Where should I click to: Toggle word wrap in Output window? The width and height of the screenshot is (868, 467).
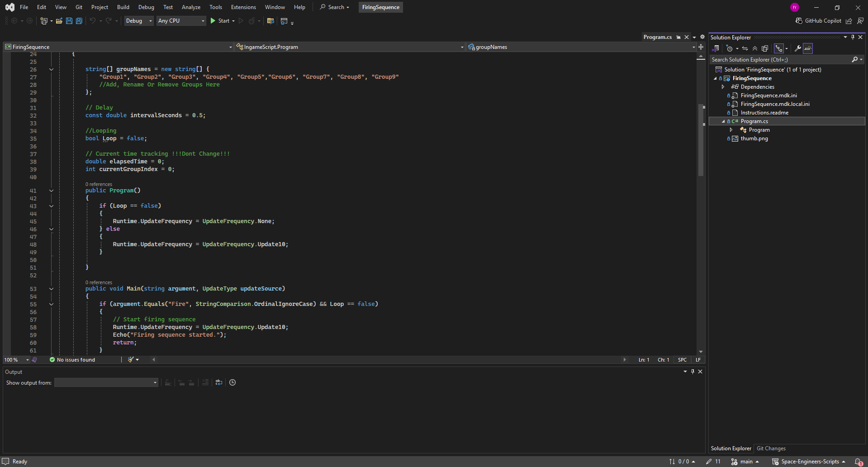[219, 382]
